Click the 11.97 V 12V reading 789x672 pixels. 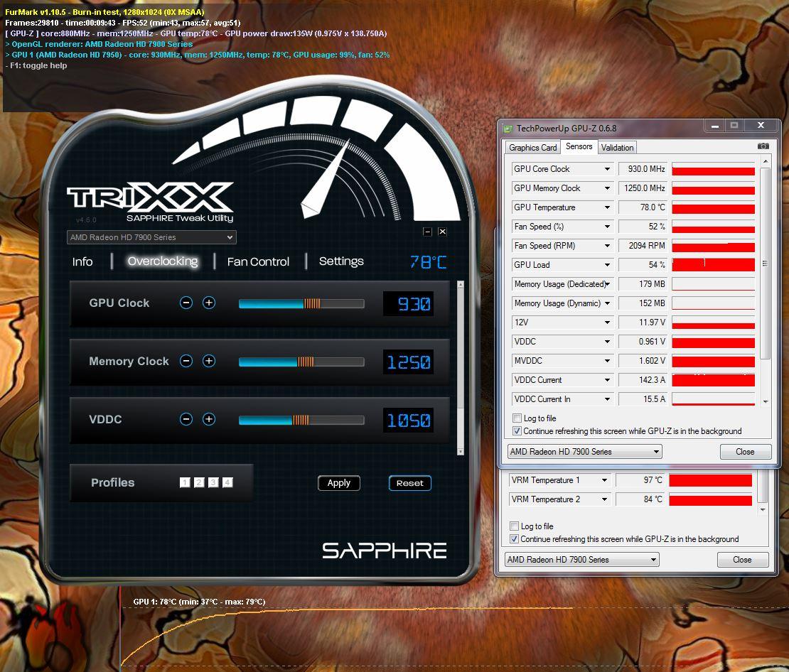click(643, 323)
